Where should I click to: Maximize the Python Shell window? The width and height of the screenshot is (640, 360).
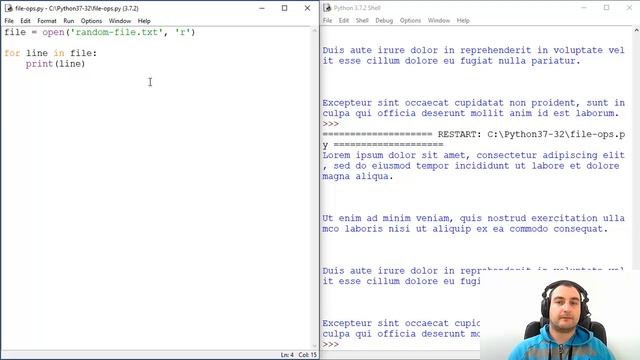click(607, 8)
